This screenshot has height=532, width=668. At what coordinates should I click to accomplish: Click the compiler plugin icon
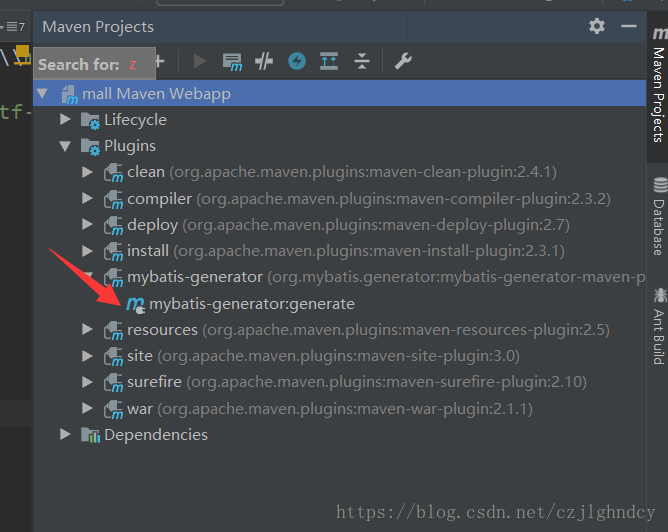point(113,199)
